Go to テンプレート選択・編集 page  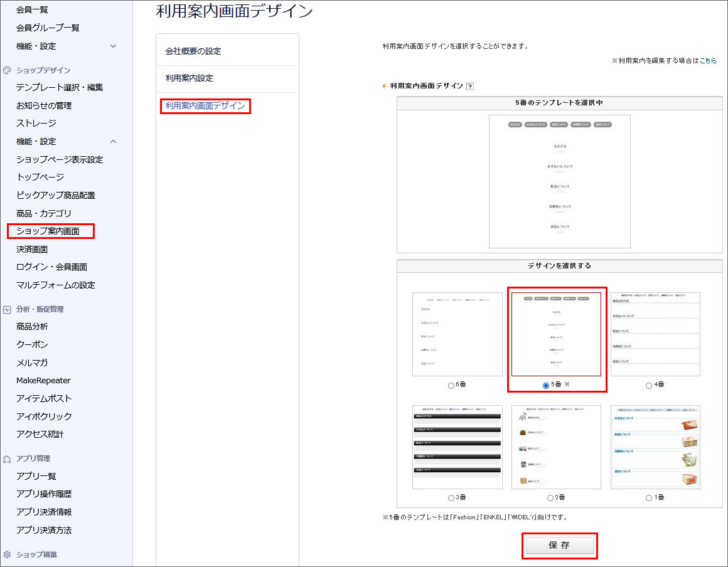tap(60, 87)
